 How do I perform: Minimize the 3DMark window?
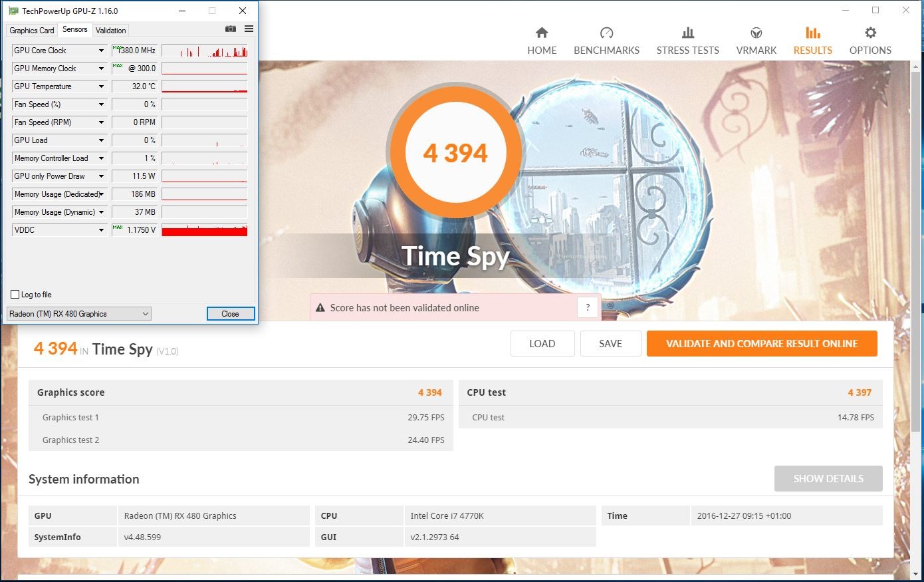[x=846, y=10]
